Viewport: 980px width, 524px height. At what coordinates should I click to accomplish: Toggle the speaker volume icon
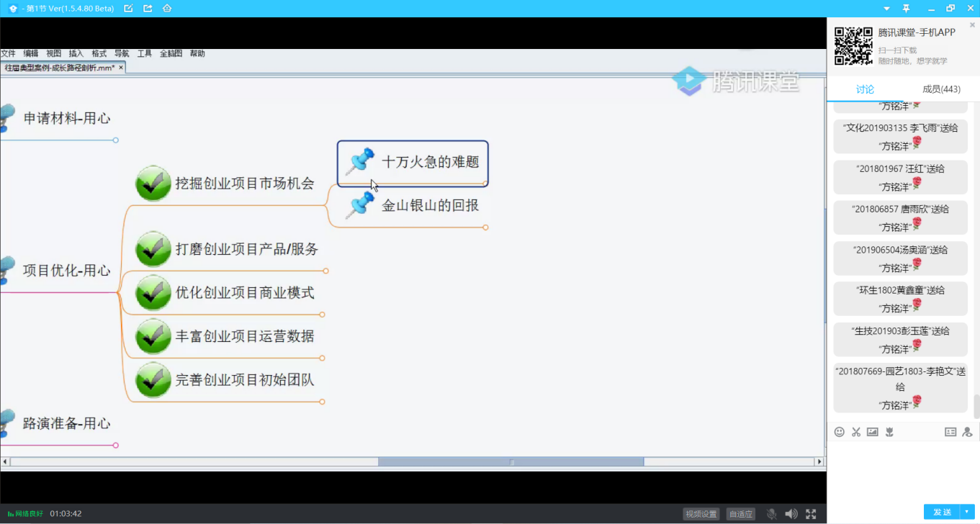pos(791,514)
